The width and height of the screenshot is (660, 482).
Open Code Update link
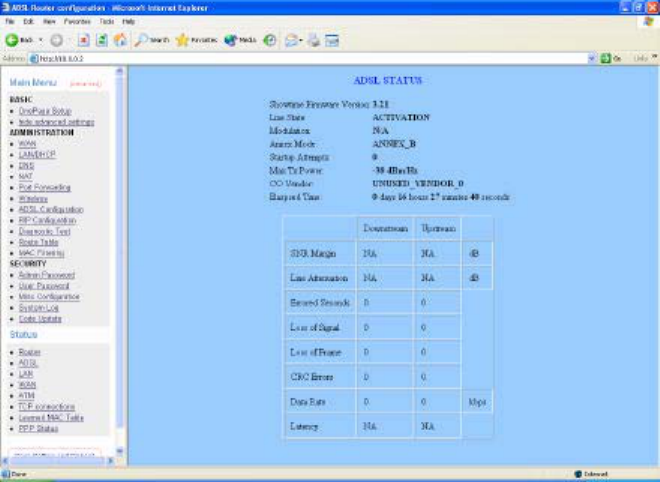(40, 319)
